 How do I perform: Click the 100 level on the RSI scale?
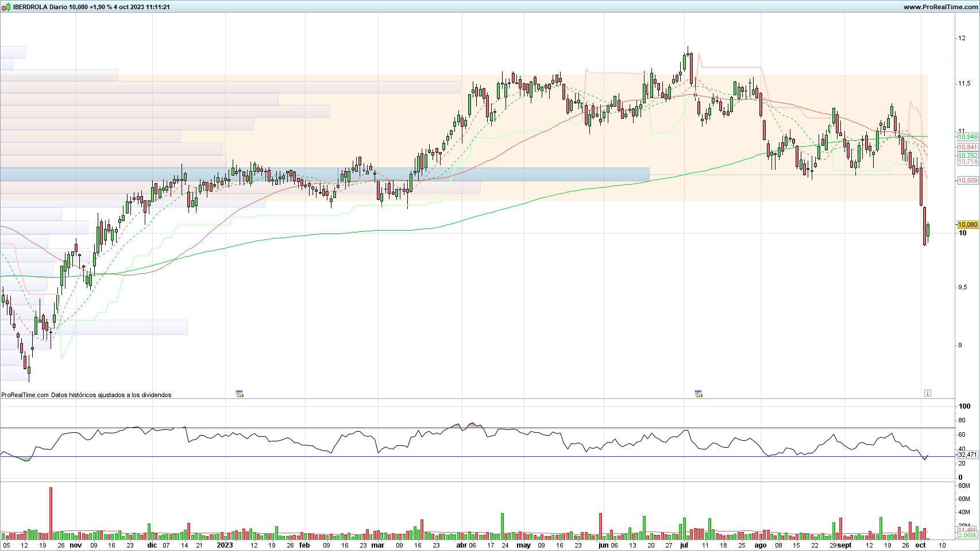(x=964, y=406)
